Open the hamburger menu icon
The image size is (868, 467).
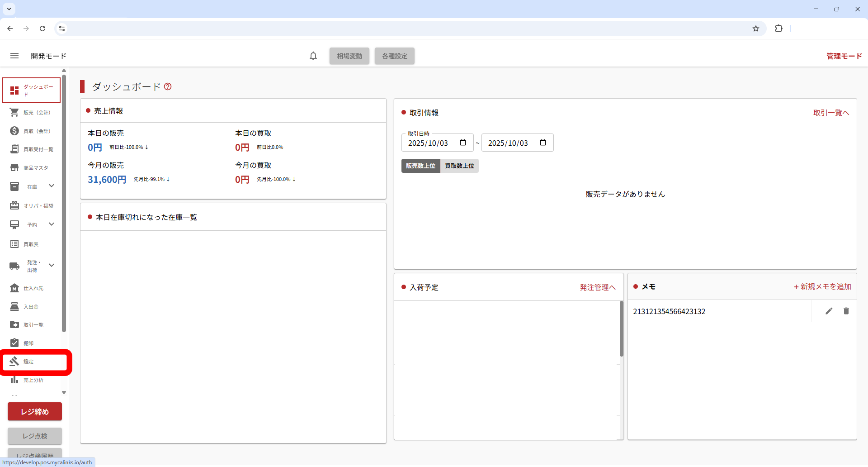coord(14,56)
